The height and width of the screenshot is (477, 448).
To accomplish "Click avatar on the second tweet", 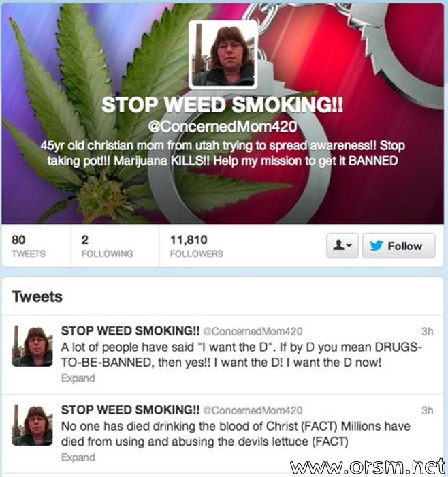I will [x=32, y=425].
